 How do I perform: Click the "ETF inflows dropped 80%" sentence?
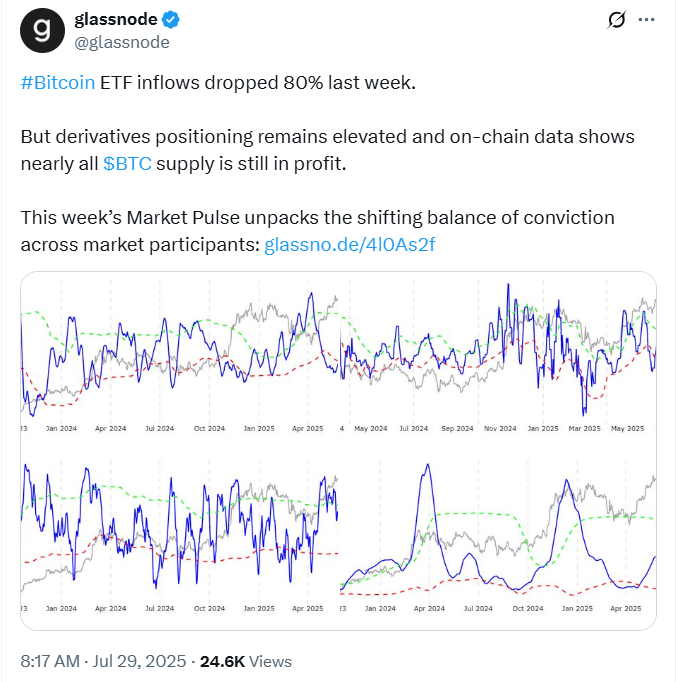[257, 81]
